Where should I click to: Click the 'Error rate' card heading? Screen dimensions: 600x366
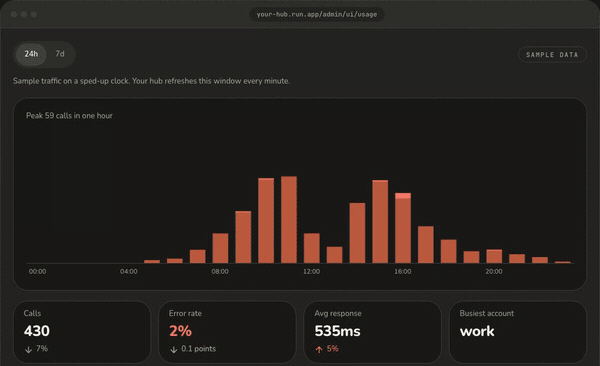(185, 313)
